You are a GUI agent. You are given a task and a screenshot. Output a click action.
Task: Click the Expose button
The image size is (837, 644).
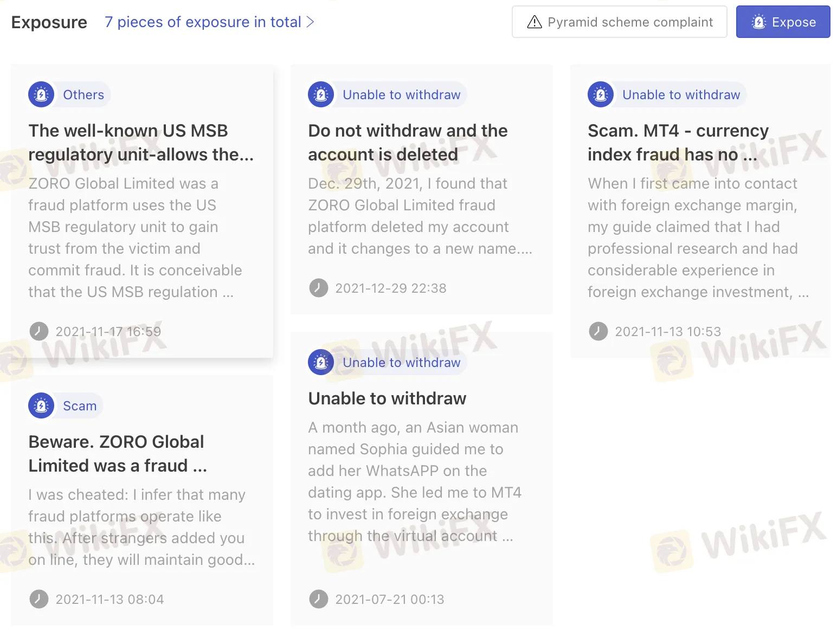tap(783, 22)
